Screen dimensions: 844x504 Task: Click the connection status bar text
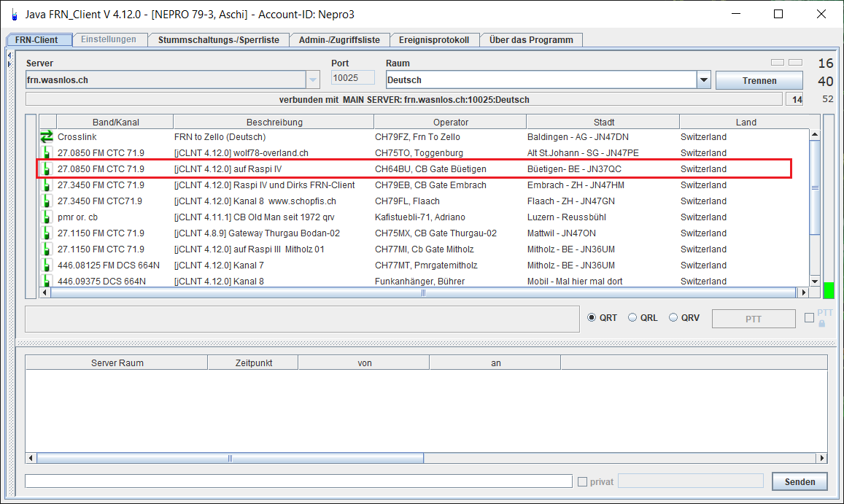point(404,100)
